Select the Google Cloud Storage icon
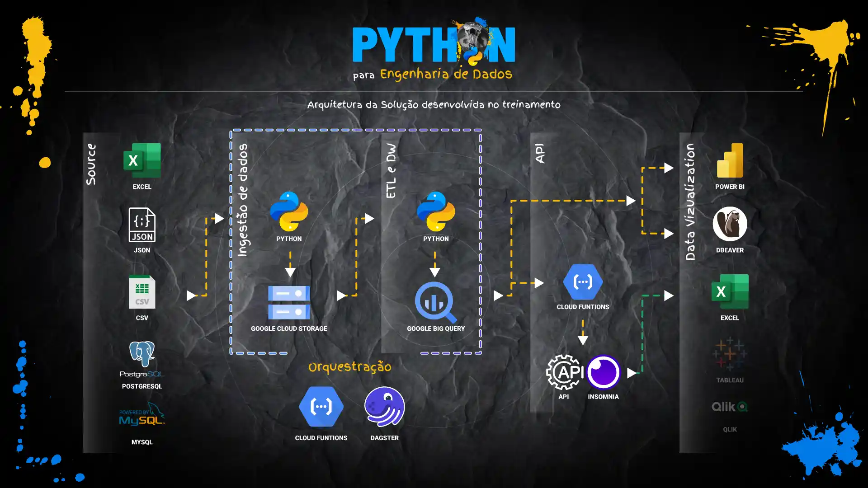 [289, 300]
